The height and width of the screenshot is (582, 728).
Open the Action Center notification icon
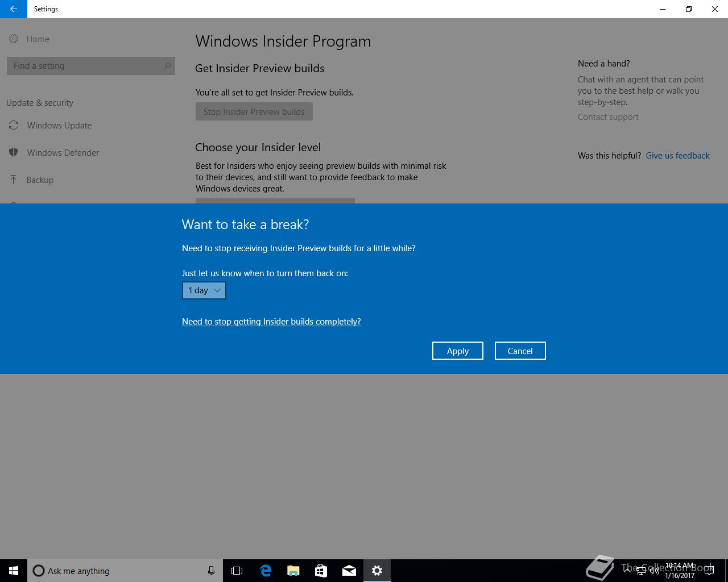coord(709,571)
